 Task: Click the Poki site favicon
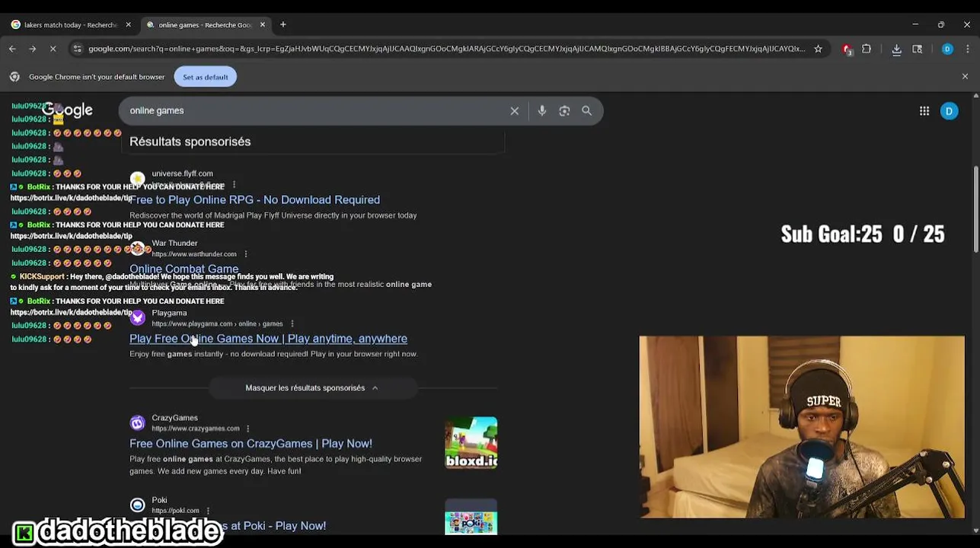click(x=137, y=505)
